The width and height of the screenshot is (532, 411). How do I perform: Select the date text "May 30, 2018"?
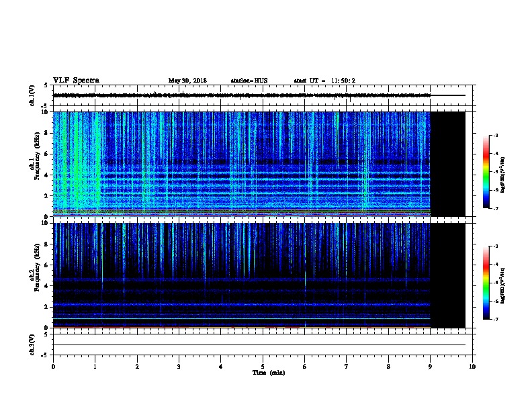187,81
